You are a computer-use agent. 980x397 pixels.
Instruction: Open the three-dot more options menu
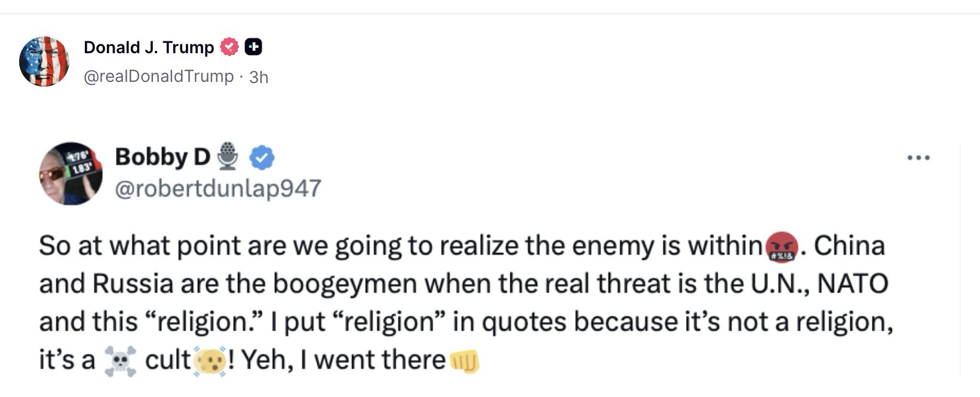(918, 158)
